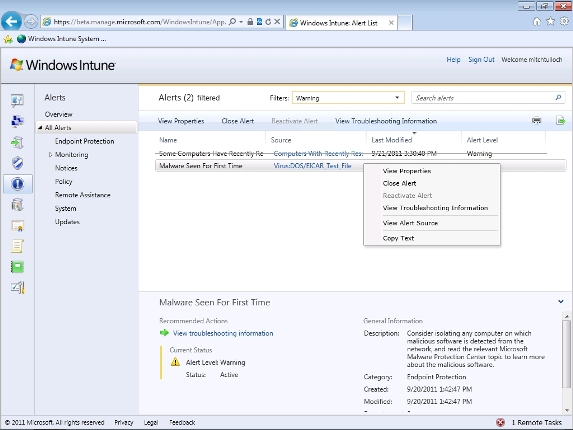Open Computers With Recently Res source link

(x=318, y=153)
